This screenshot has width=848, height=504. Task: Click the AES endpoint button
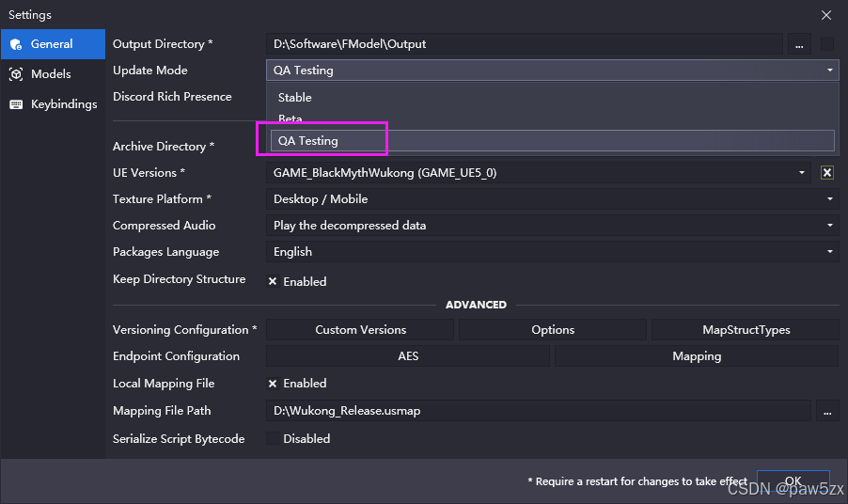[408, 356]
